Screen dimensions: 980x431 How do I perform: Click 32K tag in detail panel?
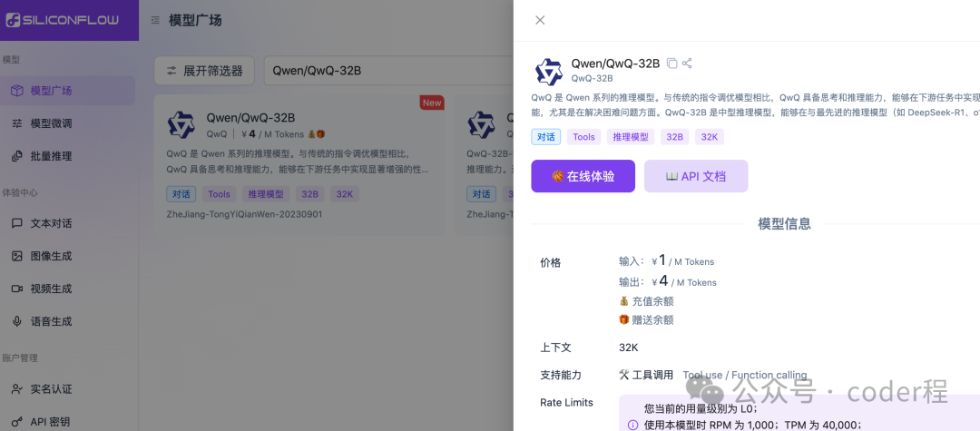tap(710, 137)
